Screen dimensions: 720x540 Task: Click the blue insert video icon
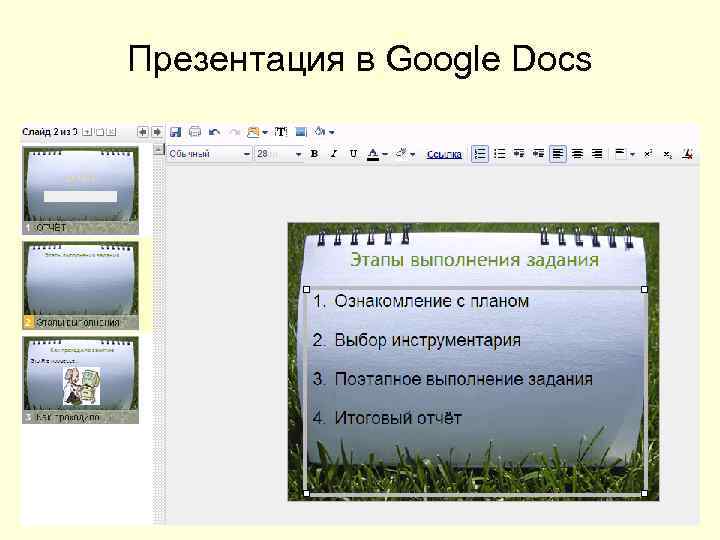tap(301, 132)
